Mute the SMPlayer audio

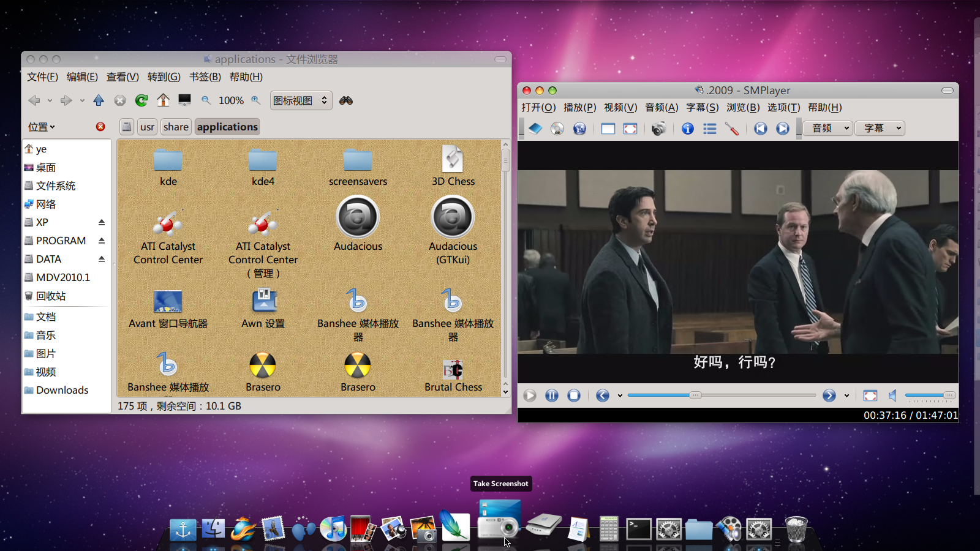coord(892,395)
